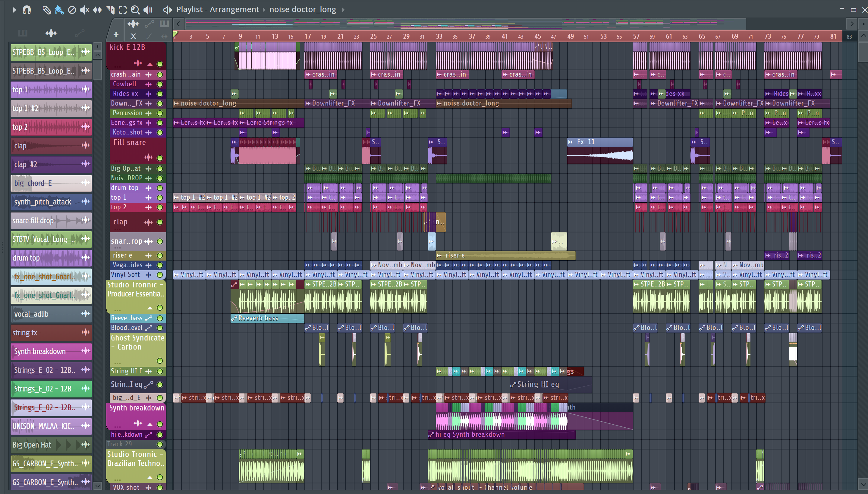
Task: Open arrow after noise doctor_long
Action: pyautogui.click(x=343, y=10)
